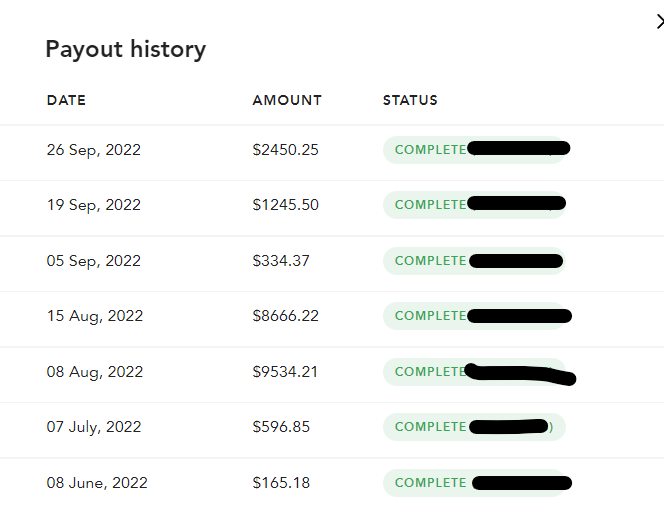
Task: Click the $8666.22 payout amount
Action: [286, 316]
